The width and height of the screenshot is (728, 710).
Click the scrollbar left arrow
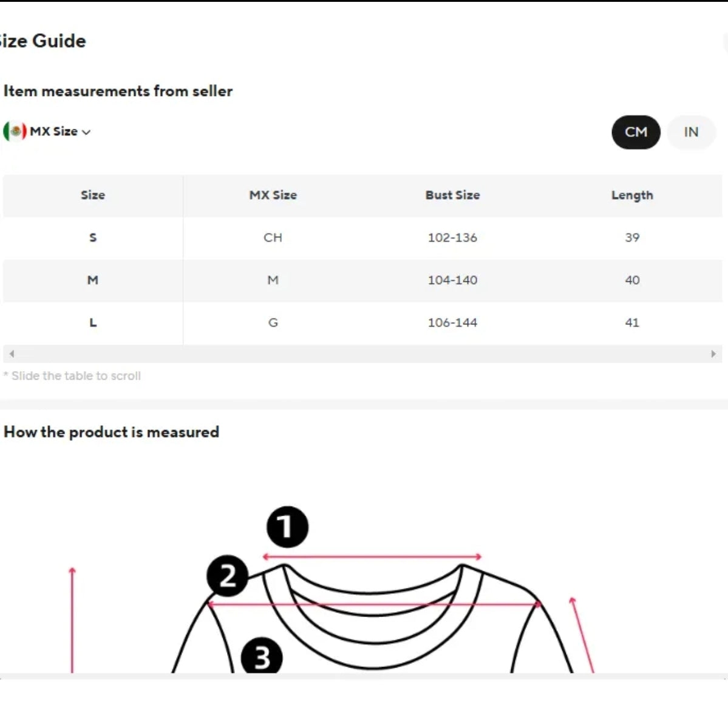[x=12, y=353]
